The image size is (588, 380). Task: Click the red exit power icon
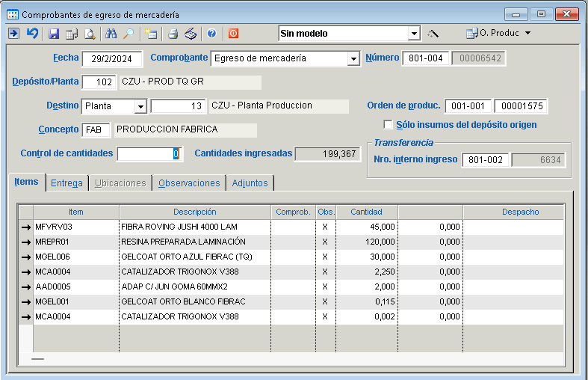[233, 34]
